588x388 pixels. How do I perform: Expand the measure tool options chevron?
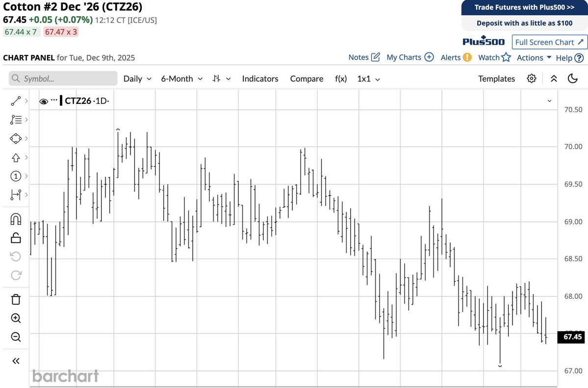point(26,195)
